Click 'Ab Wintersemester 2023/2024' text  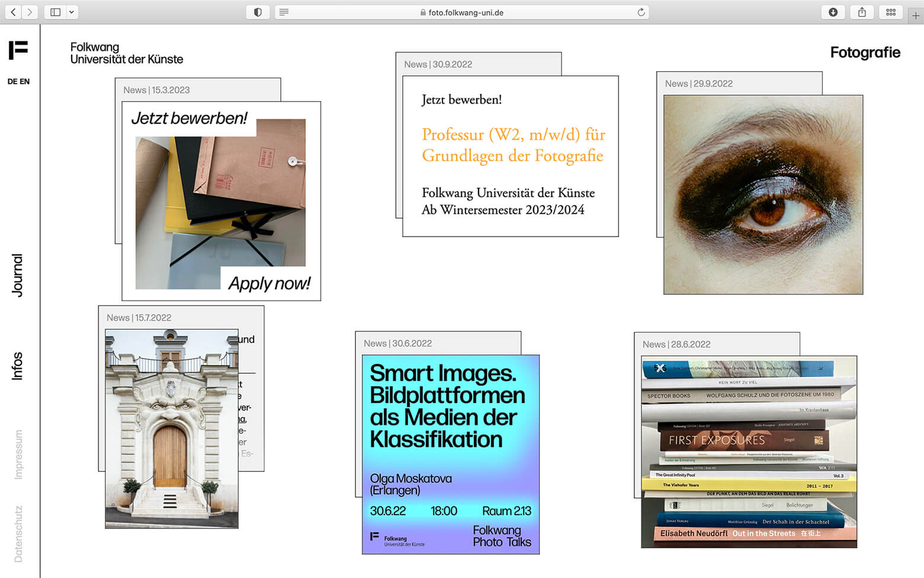(503, 210)
